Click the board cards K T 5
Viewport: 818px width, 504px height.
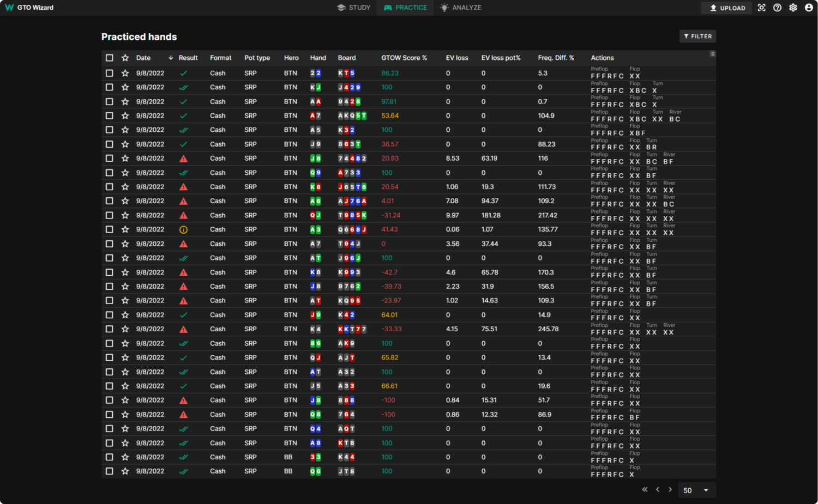pyautogui.click(x=346, y=73)
